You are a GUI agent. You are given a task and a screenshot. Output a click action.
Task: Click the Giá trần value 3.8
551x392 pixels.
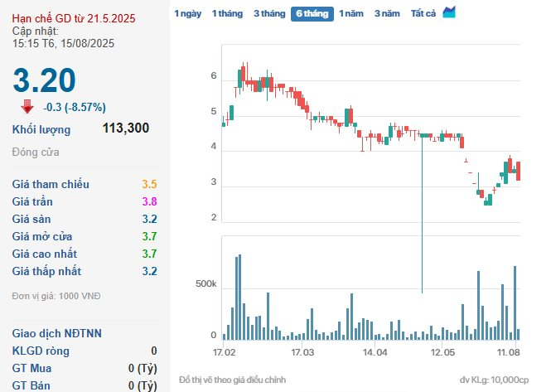(x=149, y=201)
